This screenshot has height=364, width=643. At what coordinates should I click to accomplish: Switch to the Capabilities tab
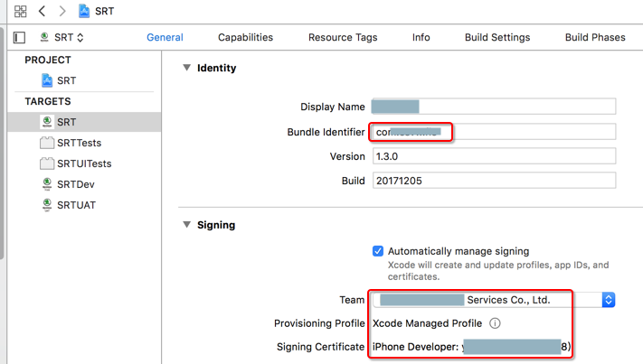pos(245,38)
